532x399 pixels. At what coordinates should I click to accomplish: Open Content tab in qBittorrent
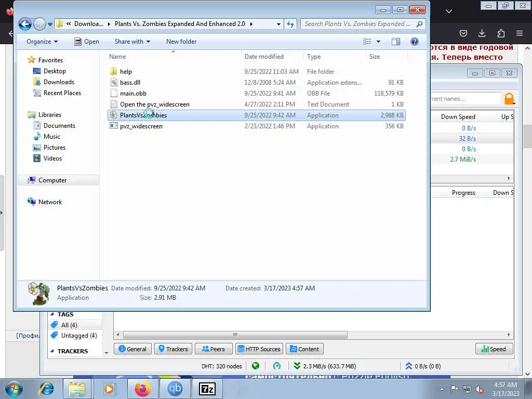pos(304,349)
